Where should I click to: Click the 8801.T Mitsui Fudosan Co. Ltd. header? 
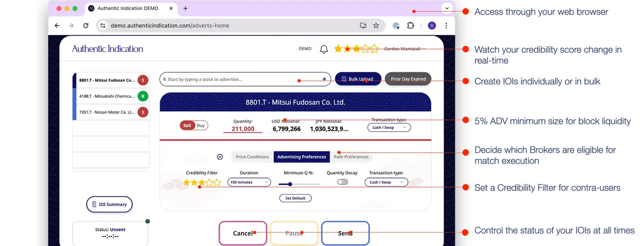pos(295,102)
